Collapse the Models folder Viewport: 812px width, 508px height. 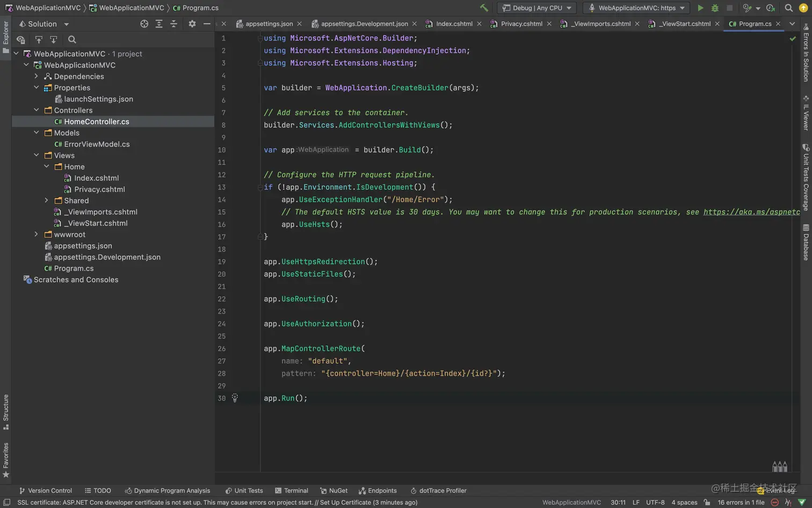(37, 133)
